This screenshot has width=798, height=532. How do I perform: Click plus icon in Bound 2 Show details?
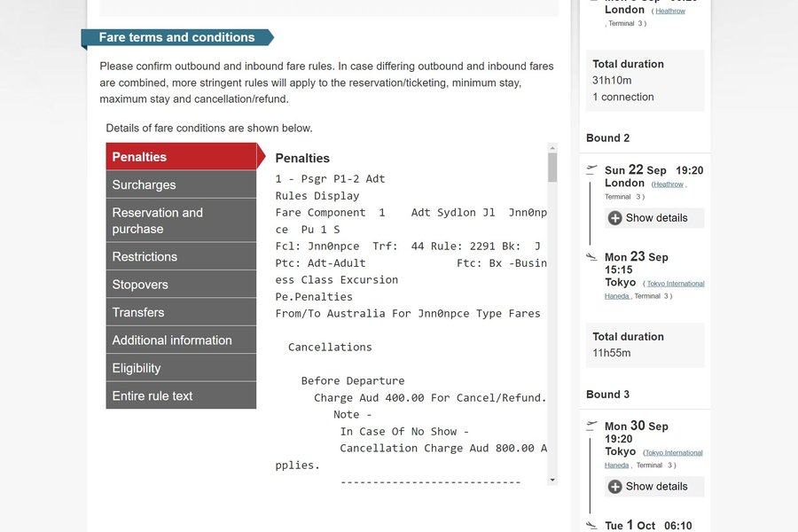pos(614,218)
